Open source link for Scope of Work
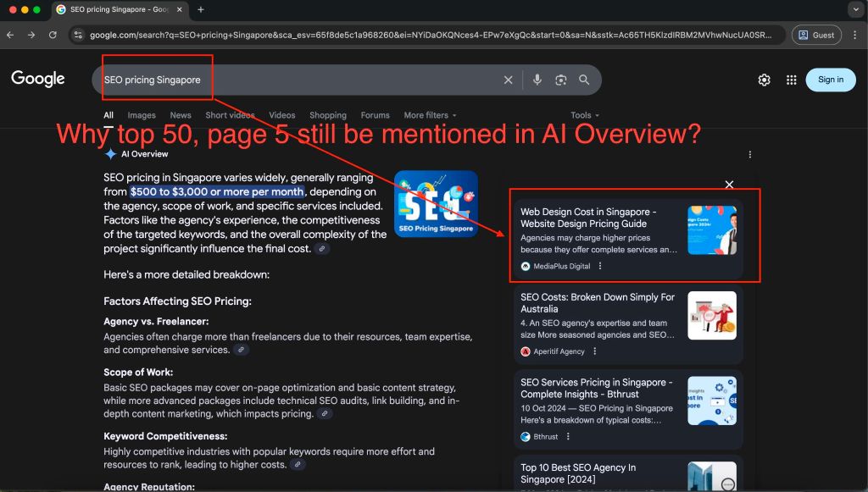Image resolution: width=868 pixels, height=492 pixels. coord(325,413)
